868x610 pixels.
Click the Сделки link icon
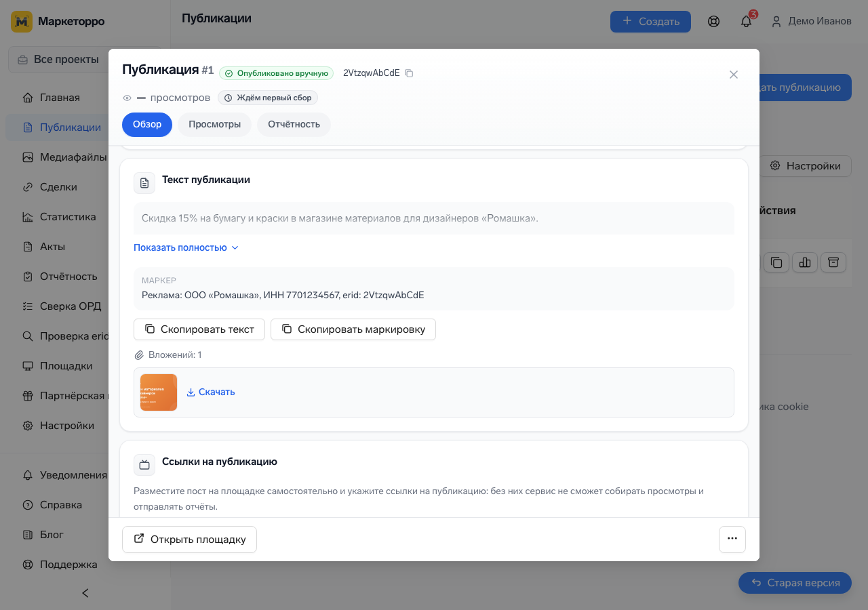coord(28,187)
